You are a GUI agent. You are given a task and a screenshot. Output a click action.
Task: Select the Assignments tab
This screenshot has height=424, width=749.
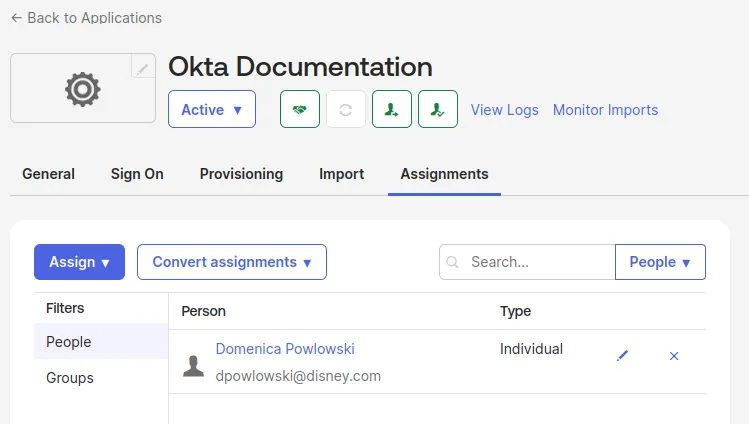[x=444, y=174]
